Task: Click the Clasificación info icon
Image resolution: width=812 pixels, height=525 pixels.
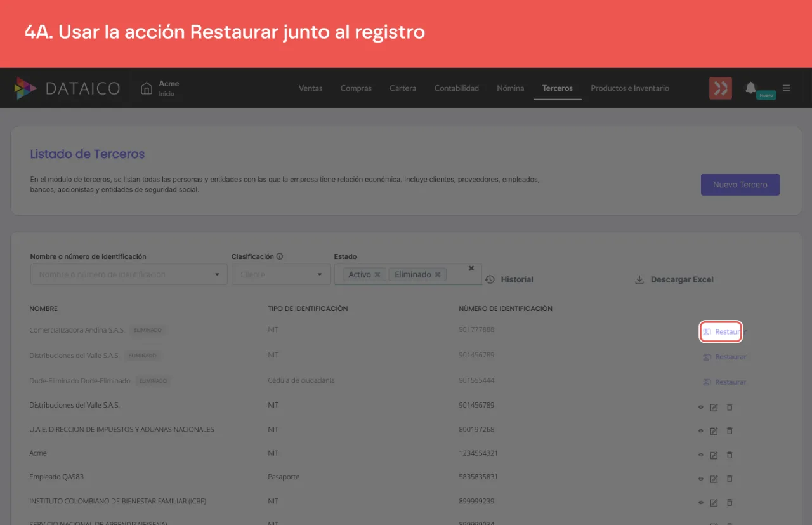Action: [280, 256]
